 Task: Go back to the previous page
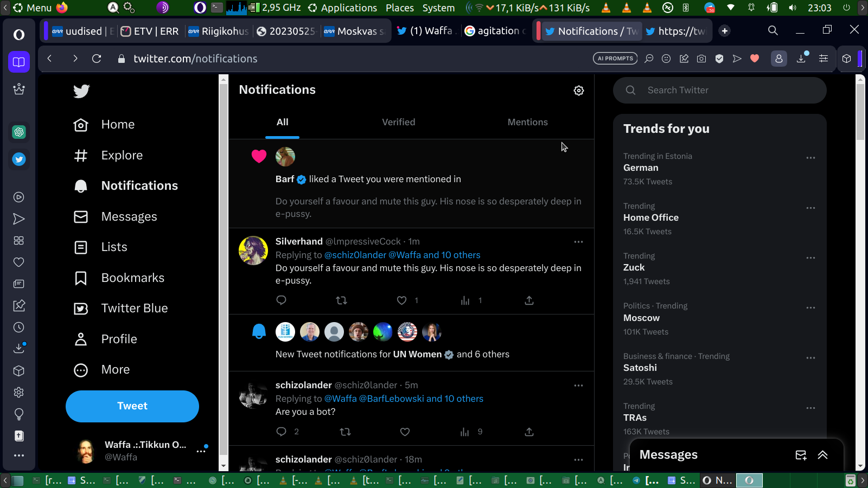tap(49, 59)
